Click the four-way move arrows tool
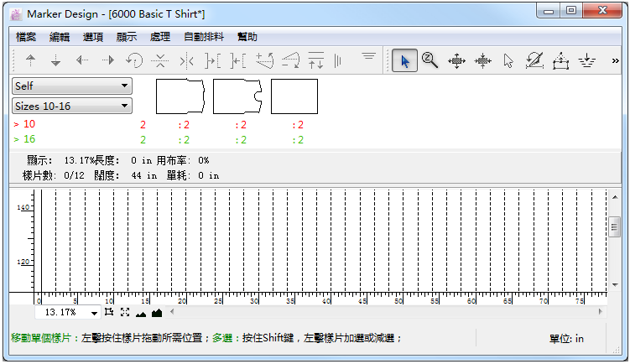Image resolution: width=630 pixels, height=364 pixels. pos(456,60)
